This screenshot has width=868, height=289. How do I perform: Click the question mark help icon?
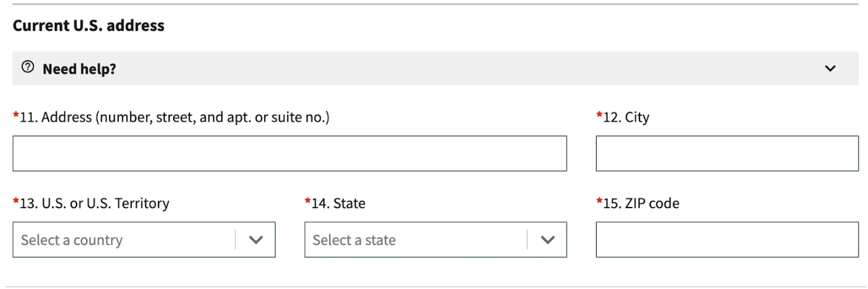tap(28, 68)
